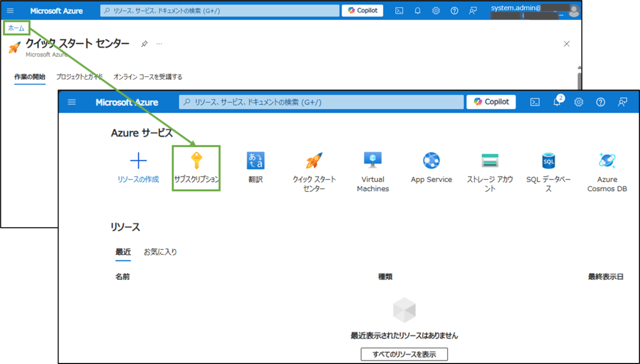Select the 作業の開始 tab
640x364 pixels.
click(30, 77)
